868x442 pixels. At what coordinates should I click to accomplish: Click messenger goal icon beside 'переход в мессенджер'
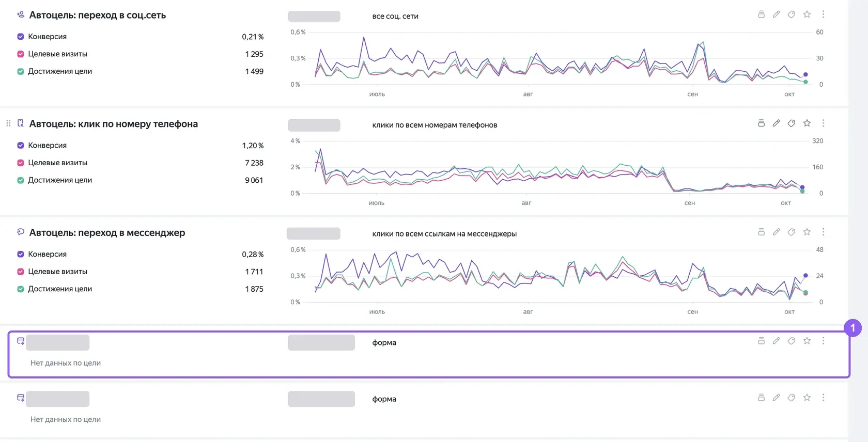21,232
